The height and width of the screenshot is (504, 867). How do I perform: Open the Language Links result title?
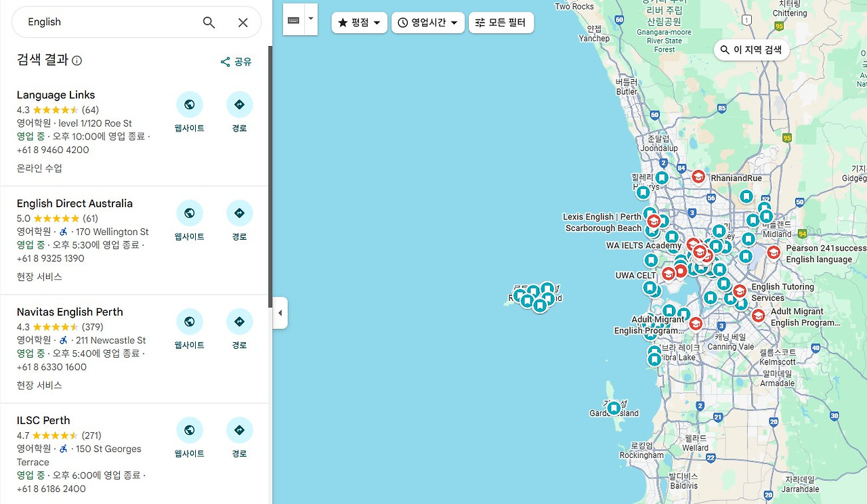pos(56,95)
